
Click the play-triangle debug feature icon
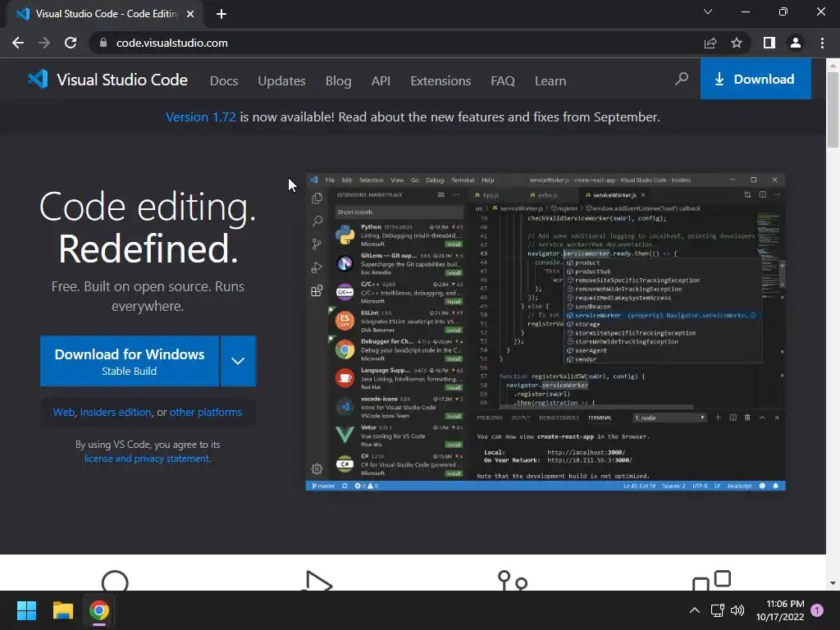click(316, 582)
